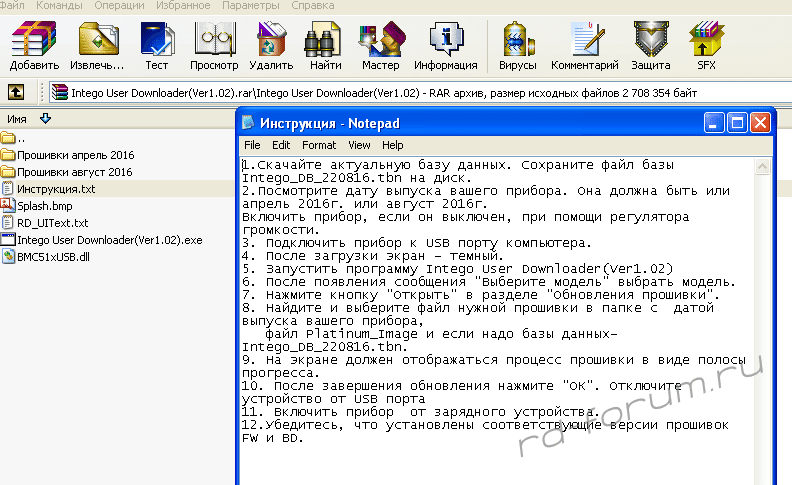Open Notepad Help menu
Screen dimensions: 792x485
[392, 145]
